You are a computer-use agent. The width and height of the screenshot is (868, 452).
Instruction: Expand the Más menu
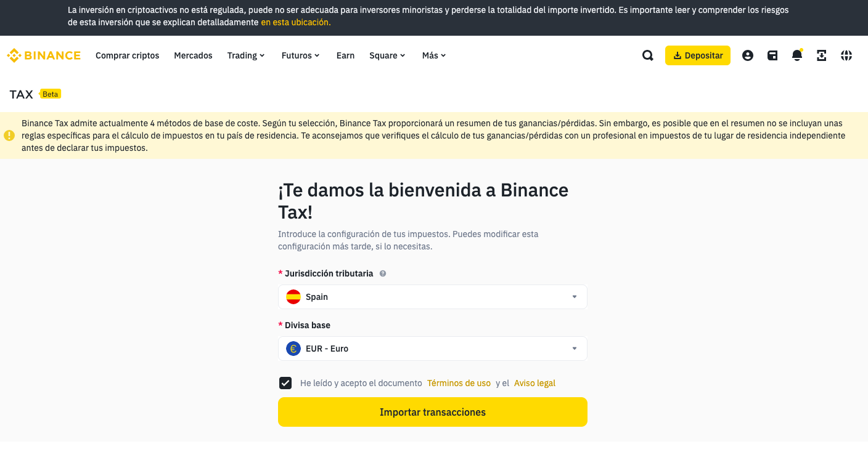[x=434, y=55]
